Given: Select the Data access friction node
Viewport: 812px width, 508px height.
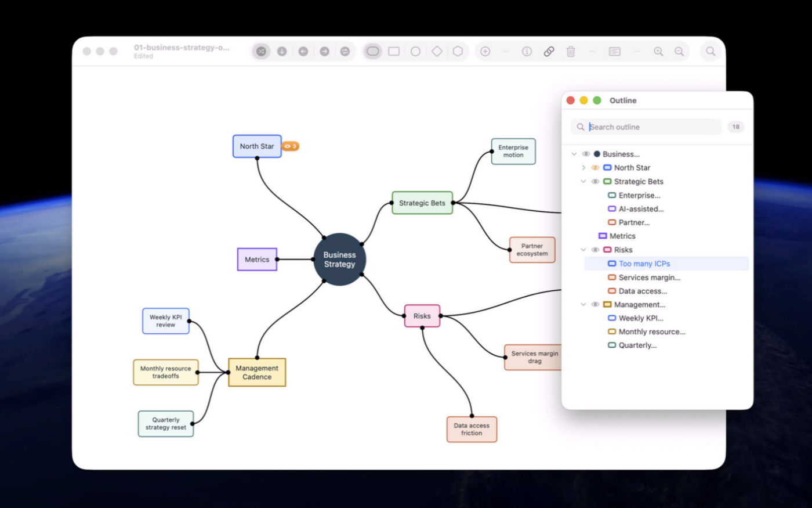Looking at the screenshot, I should [472, 429].
